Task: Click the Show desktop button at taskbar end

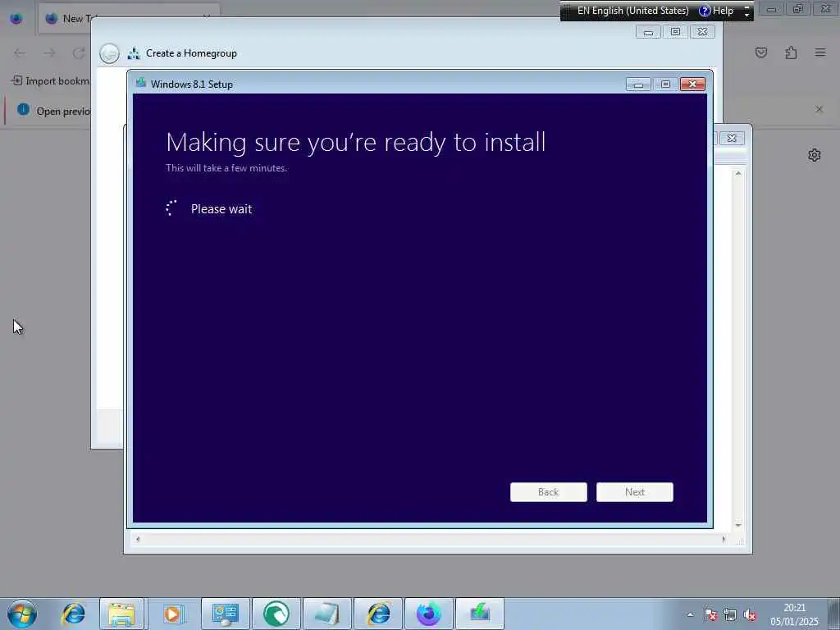Action: [x=833, y=614]
